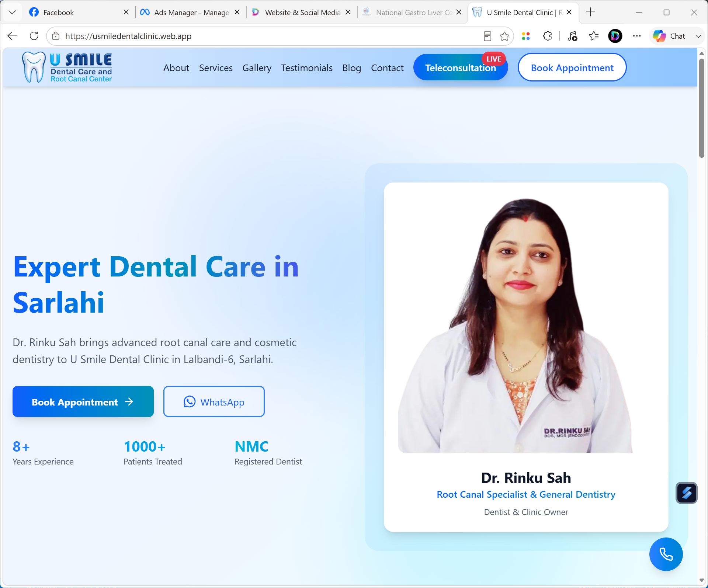Open the browser profile avatar
The width and height of the screenshot is (708, 588).
click(615, 36)
